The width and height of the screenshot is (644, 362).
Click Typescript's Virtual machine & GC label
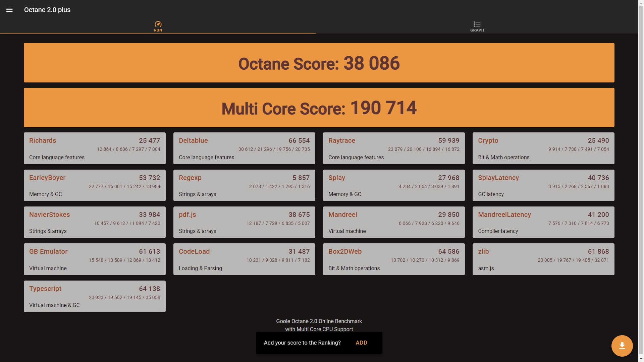click(x=54, y=305)
